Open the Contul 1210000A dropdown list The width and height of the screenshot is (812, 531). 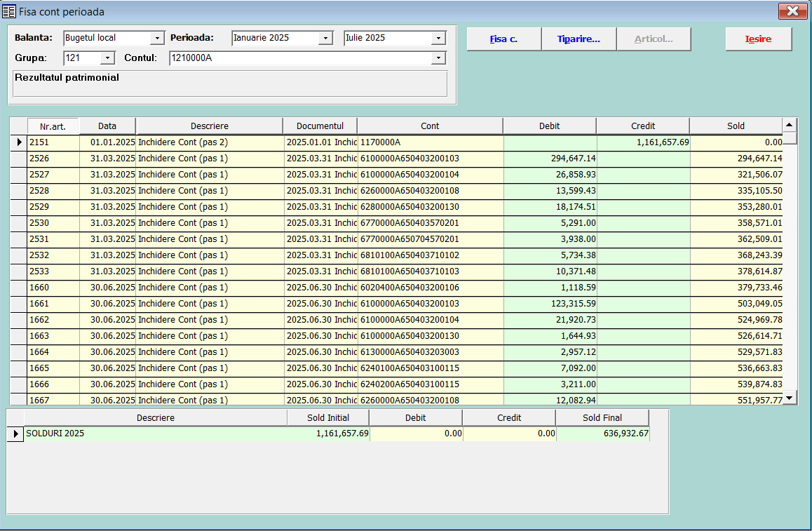coord(439,58)
